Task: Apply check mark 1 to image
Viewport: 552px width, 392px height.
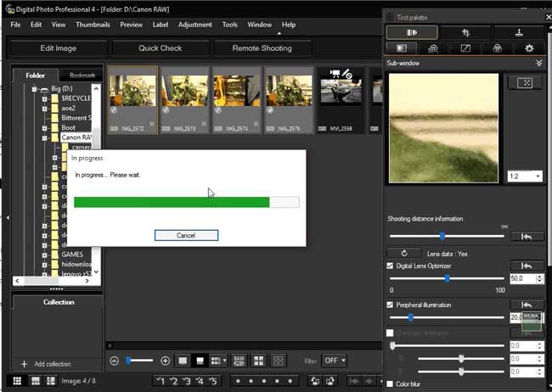Action: tap(161, 381)
